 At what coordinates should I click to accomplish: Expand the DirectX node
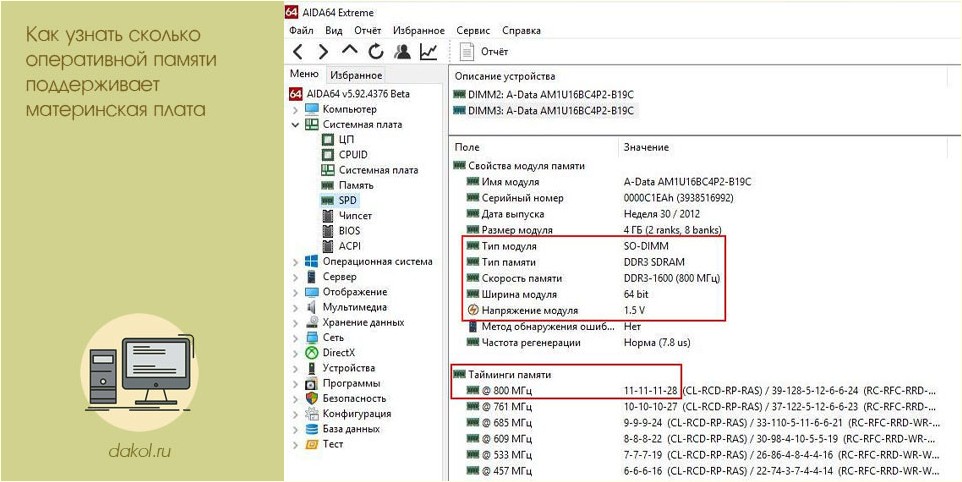coord(296,353)
